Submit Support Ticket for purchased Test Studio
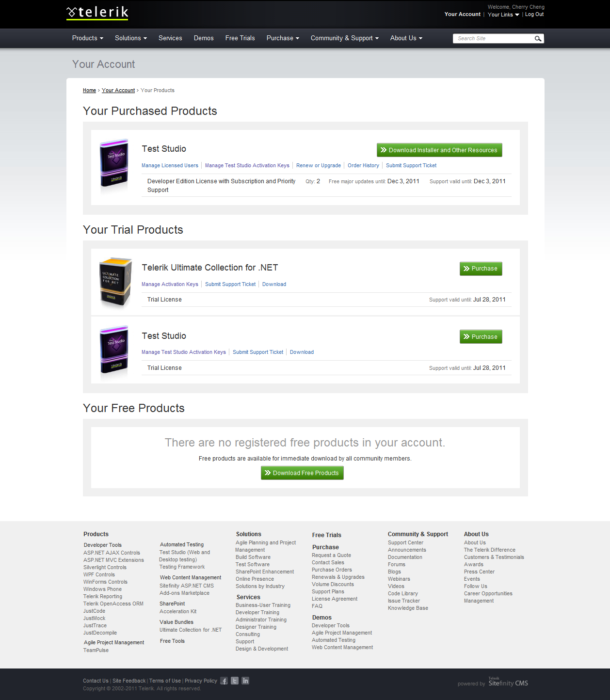Screen dimensions: 610x700 (411, 165)
